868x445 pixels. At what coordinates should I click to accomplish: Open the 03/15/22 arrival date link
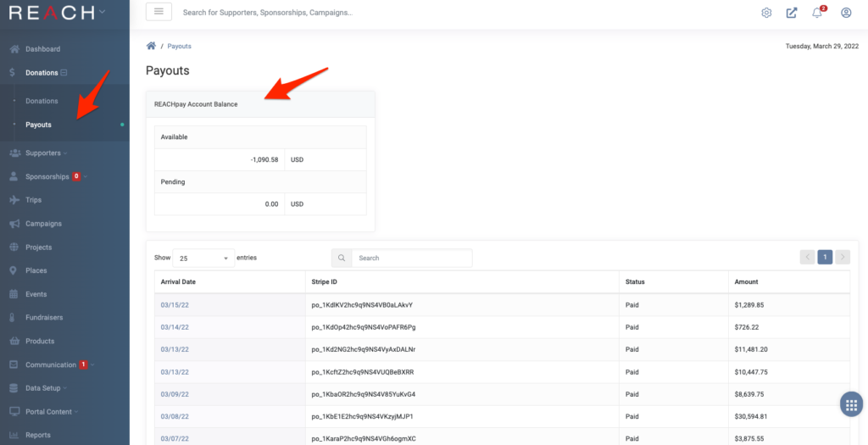pyautogui.click(x=175, y=304)
